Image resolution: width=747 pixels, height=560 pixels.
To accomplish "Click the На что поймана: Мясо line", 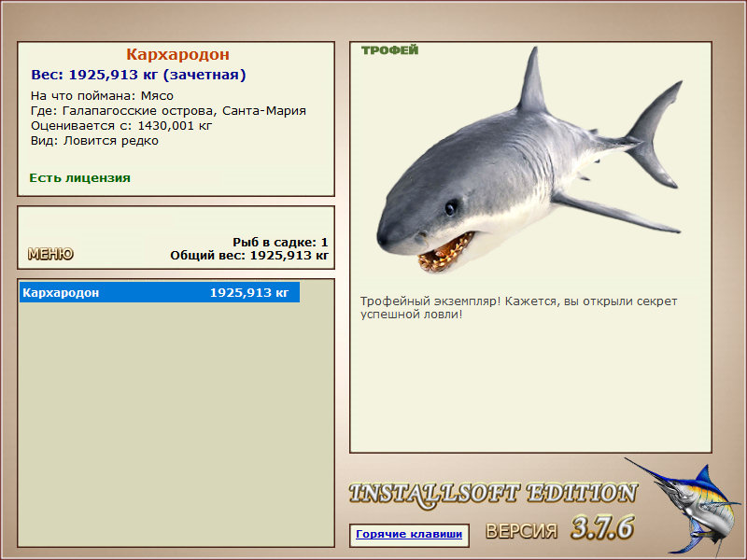I will (x=102, y=96).
